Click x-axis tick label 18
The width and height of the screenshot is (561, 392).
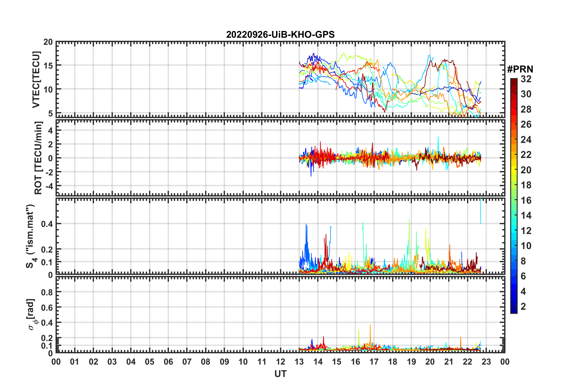pyautogui.click(x=393, y=362)
